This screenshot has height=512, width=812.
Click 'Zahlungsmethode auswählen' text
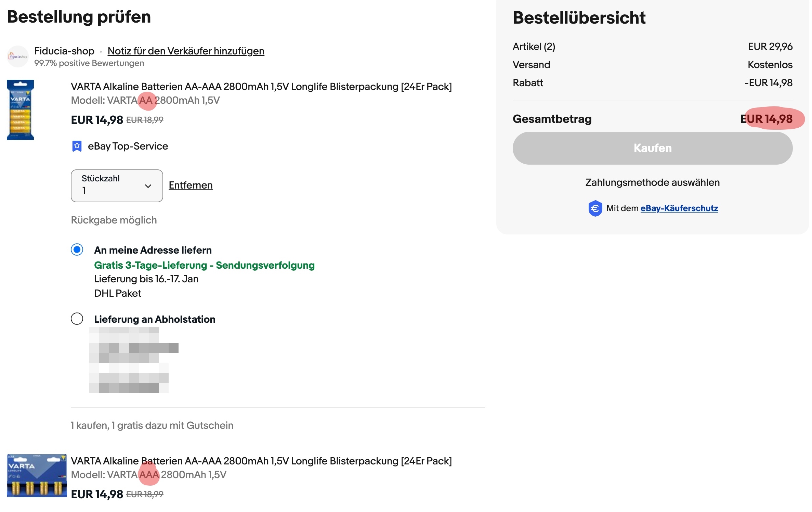652,182
